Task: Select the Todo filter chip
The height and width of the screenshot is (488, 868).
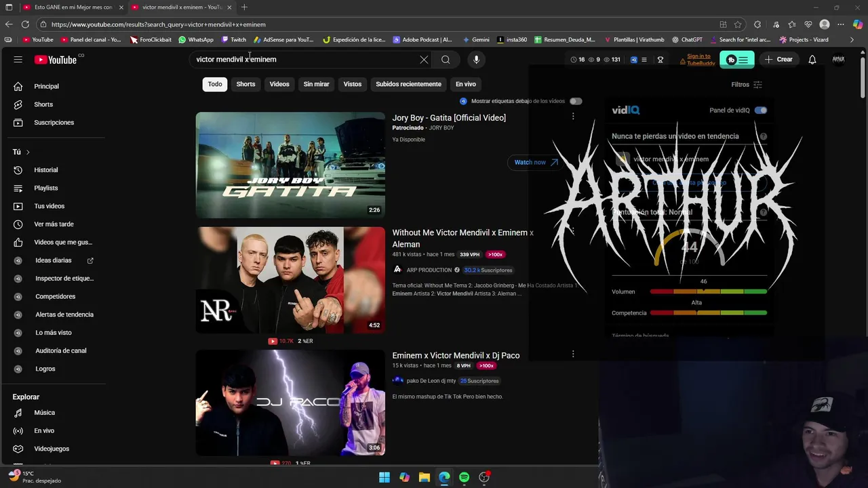Action: [215, 84]
